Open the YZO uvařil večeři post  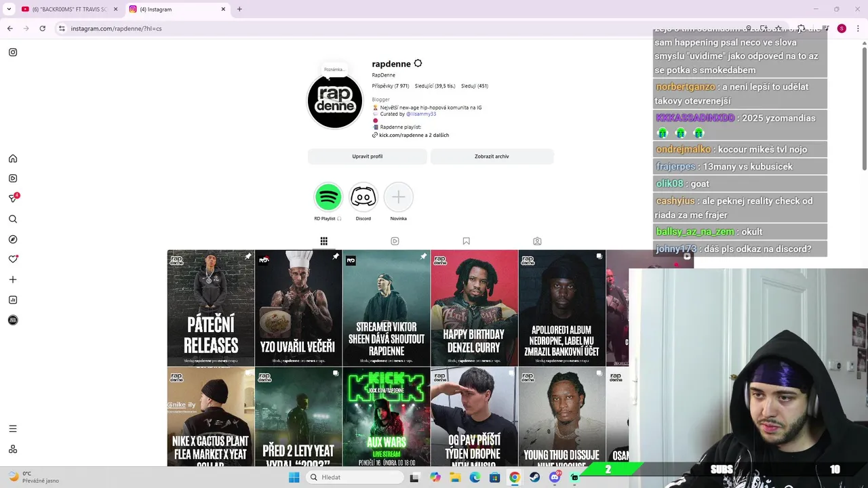(x=298, y=308)
